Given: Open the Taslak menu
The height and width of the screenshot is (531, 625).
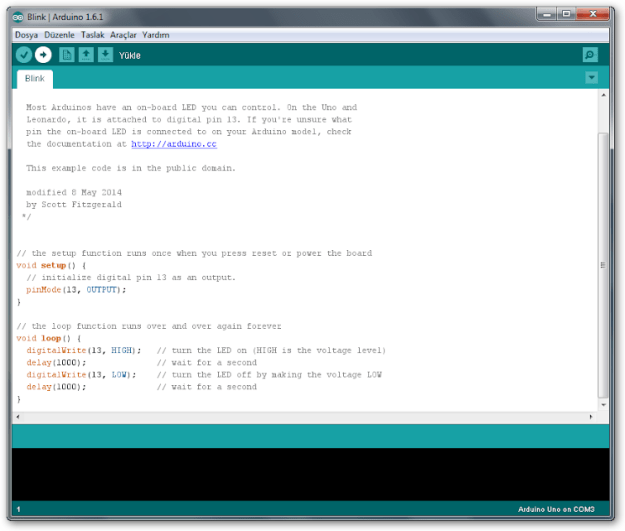Looking at the screenshot, I should pos(92,35).
